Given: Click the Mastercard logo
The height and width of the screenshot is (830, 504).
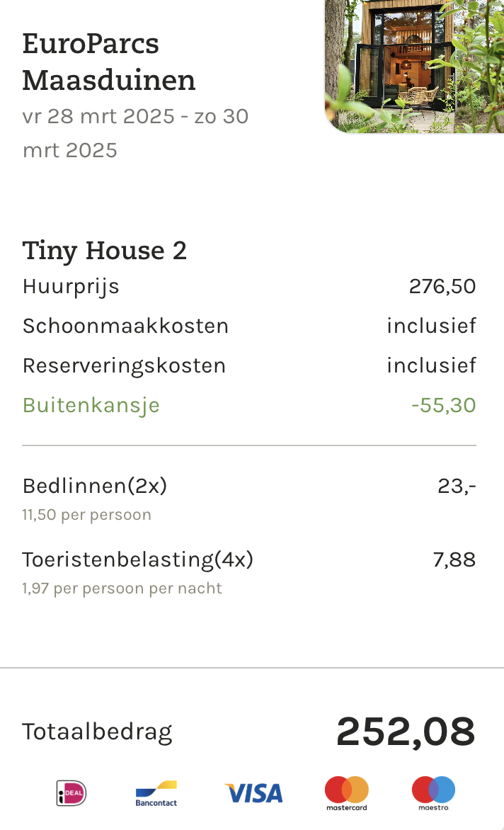Looking at the screenshot, I should (346, 793).
